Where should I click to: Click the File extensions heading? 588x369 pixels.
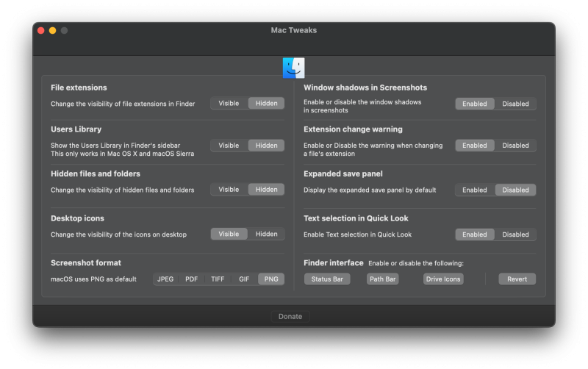(x=79, y=87)
